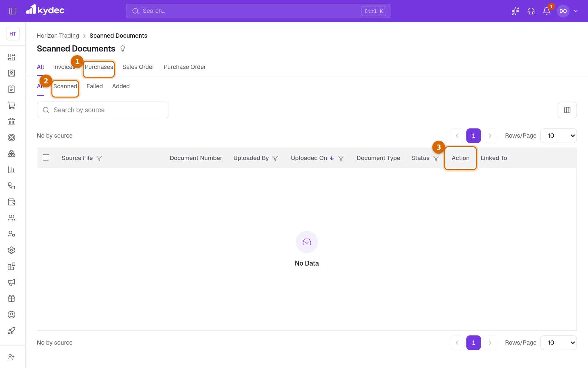588x368 pixels.
Task: Open the Uploaded On column filter
Action: (341, 158)
